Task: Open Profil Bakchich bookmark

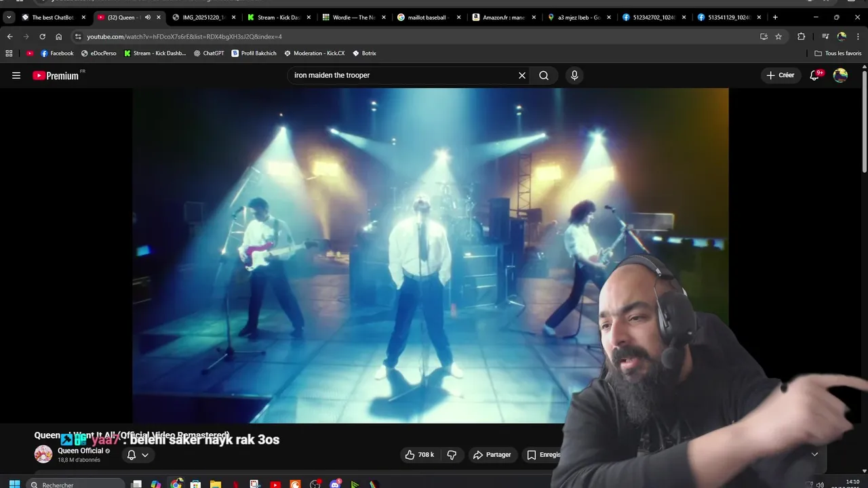Action: 254,53
